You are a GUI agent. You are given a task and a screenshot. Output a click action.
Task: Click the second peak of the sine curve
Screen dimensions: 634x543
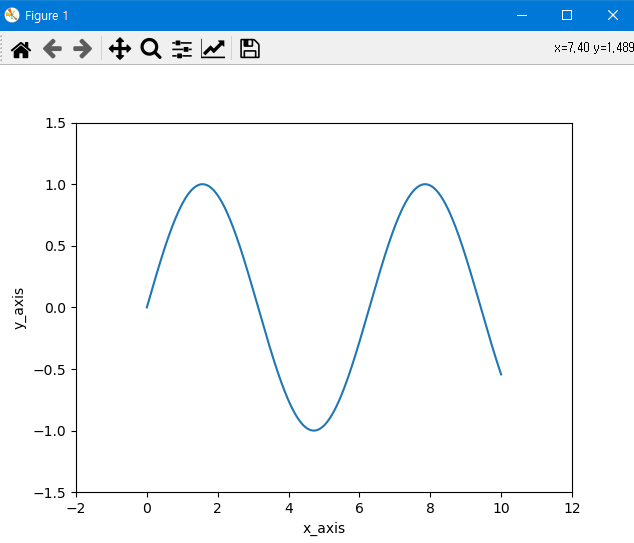click(425, 184)
